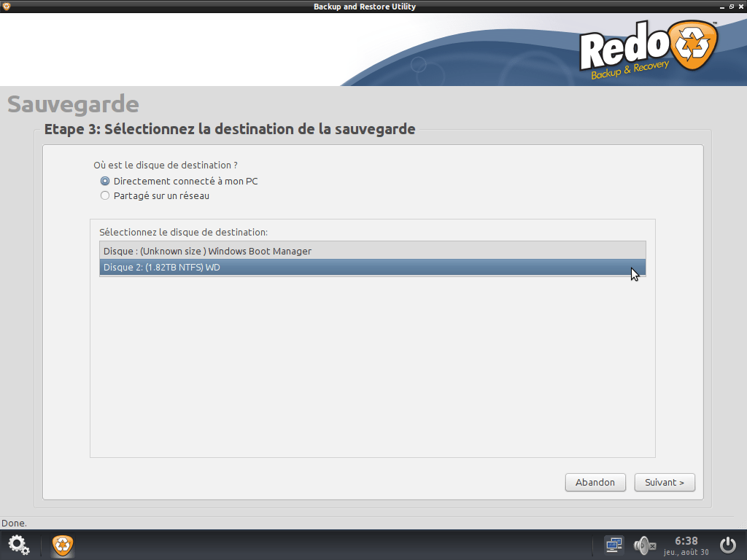The width and height of the screenshot is (747, 560).
Task: Choose the Windows Boot Manager disk row
Action: [373, 251]
